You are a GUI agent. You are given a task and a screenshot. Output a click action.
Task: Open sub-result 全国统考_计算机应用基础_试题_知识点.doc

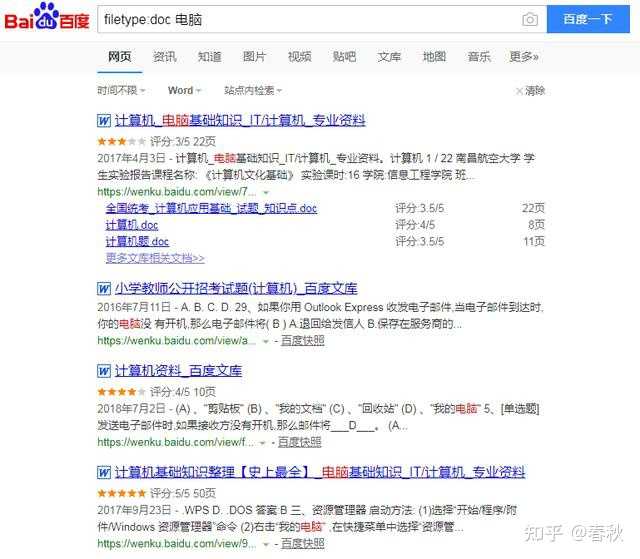click(x=211, y=209)
